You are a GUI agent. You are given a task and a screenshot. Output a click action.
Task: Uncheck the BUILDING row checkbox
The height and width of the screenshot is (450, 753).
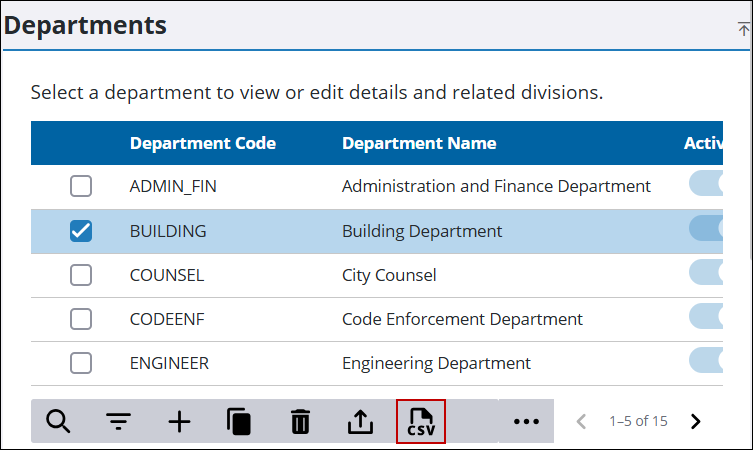tap(81, 231)
